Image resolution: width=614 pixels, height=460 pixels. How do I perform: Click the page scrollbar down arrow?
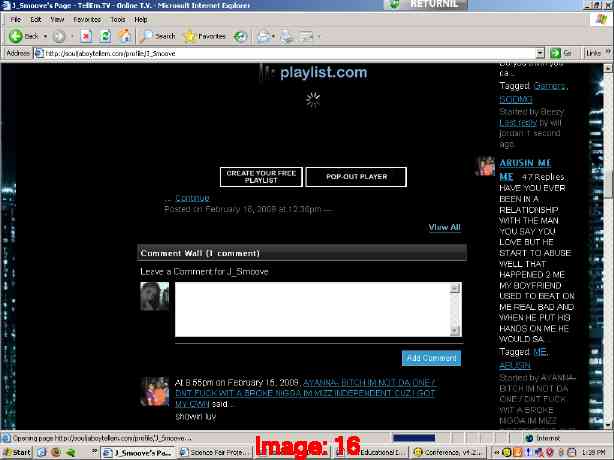[x=608, y=425]
